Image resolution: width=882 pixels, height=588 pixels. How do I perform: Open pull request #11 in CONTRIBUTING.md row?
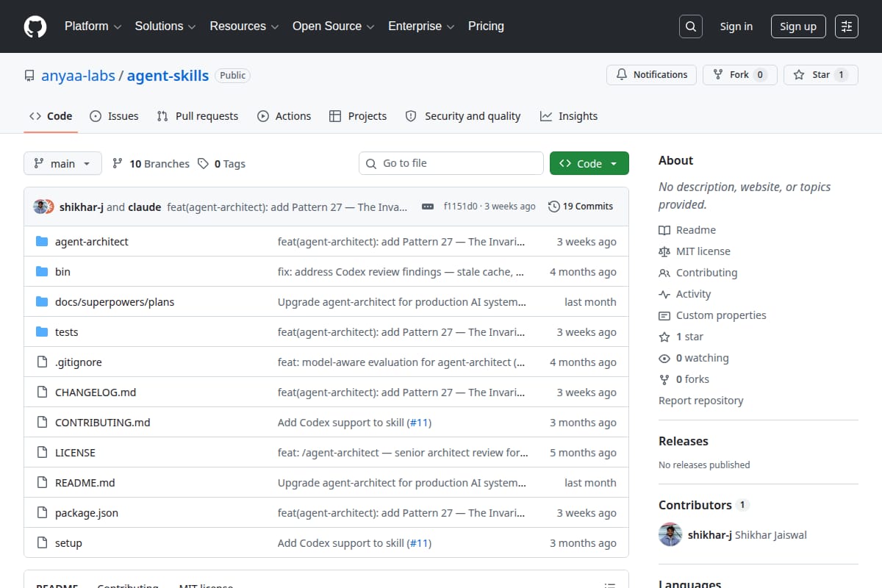pyautogui.click(x=419, y=423)
